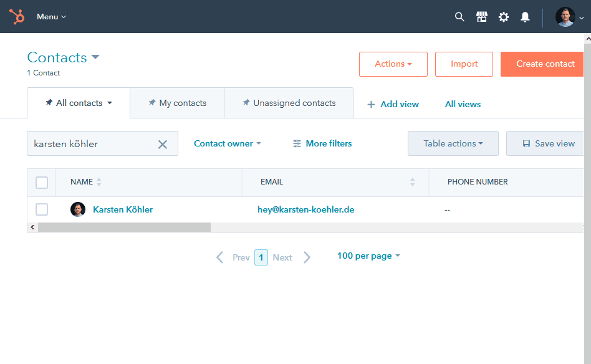Viewport: 591px width, 364px height.
Task: Click Karsten Köhler's avatar thumbnail
Action: (x=77, y=209)
